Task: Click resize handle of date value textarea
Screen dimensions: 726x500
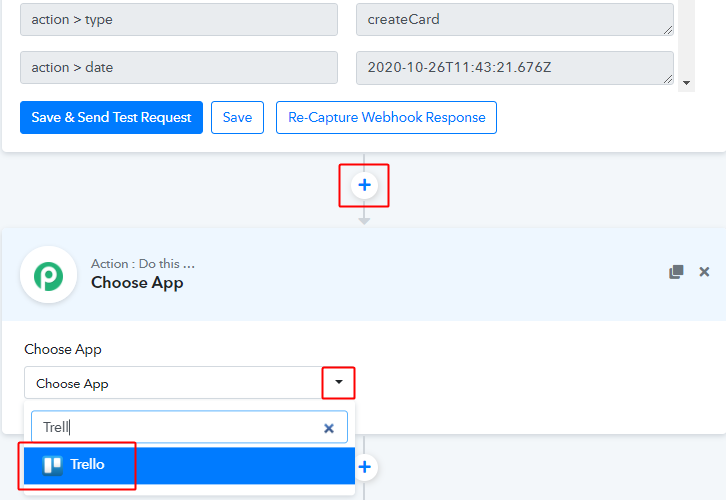Action: point(668,79)
